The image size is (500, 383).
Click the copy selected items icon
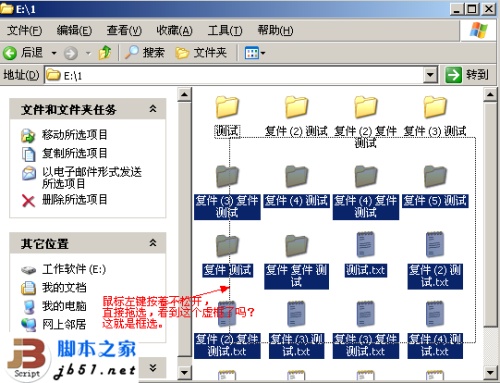28,154
